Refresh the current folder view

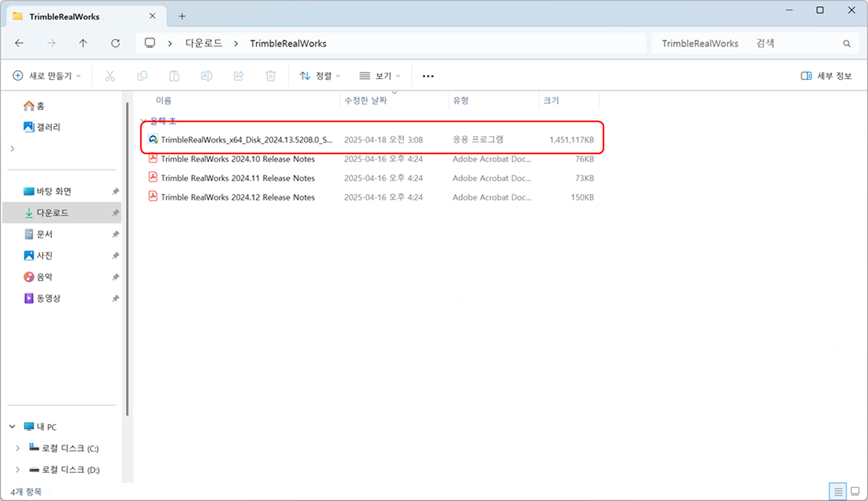click(115, 43)
